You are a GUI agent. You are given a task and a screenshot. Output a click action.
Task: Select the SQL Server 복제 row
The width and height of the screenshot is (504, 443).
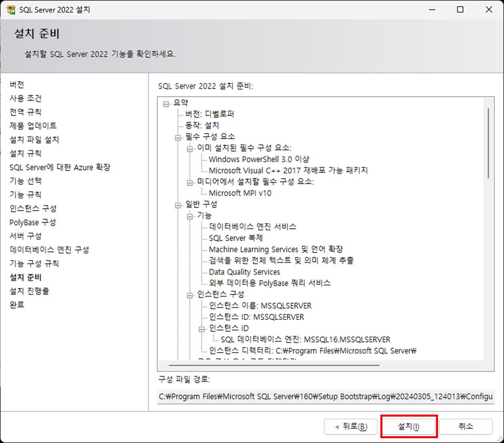236,238
